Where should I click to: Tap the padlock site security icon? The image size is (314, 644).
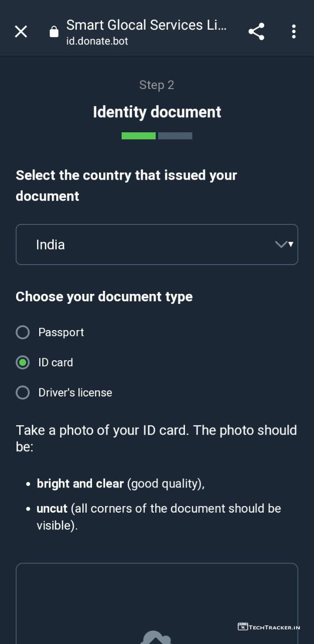click(54, 32)
